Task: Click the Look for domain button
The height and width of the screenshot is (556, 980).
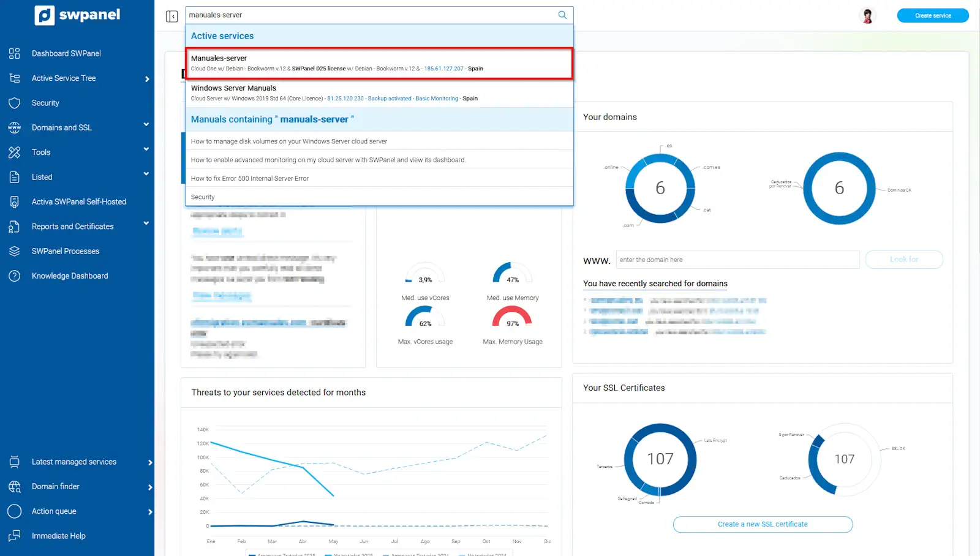Action: coord(904,260)
